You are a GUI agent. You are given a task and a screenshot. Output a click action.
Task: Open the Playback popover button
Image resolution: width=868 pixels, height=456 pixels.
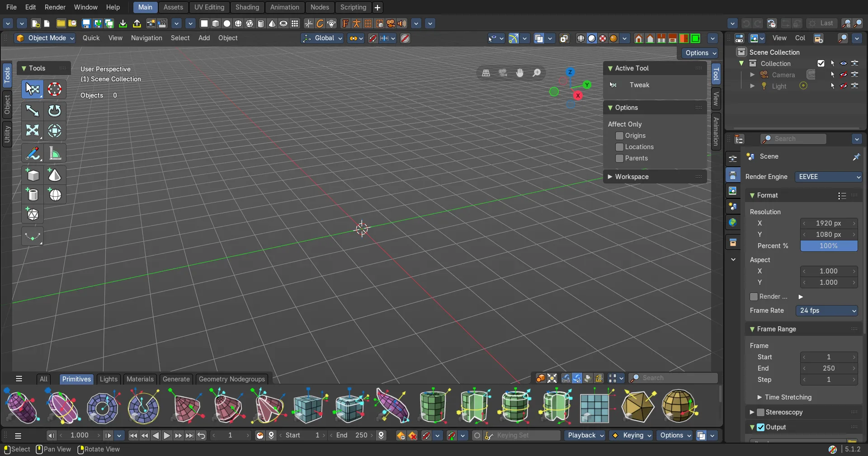(585, 435)
